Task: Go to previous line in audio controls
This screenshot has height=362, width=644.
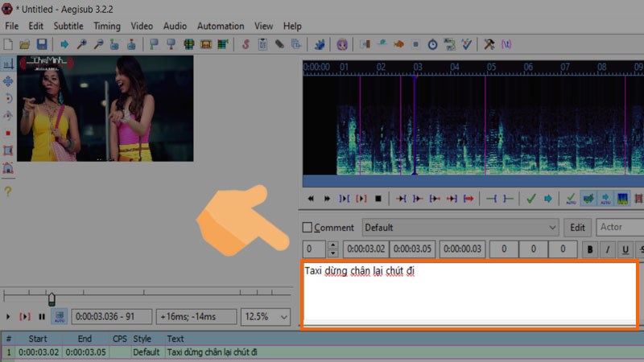Action: [x=311, y=199]
